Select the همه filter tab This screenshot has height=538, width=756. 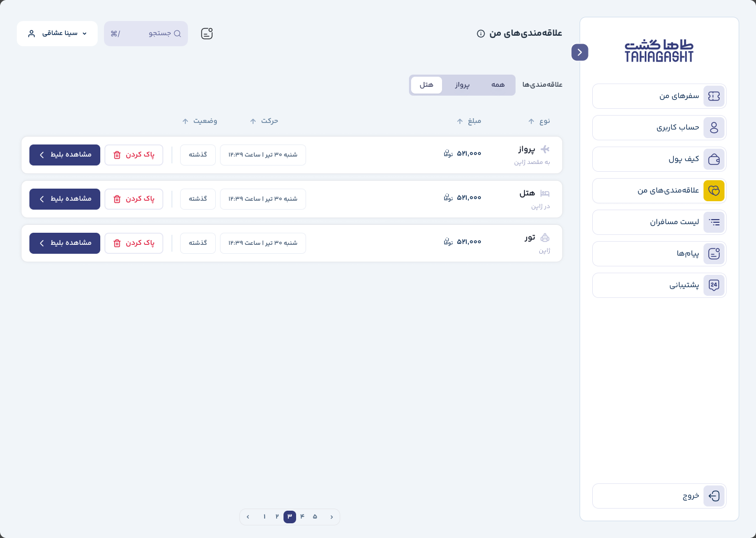point(498,85)
